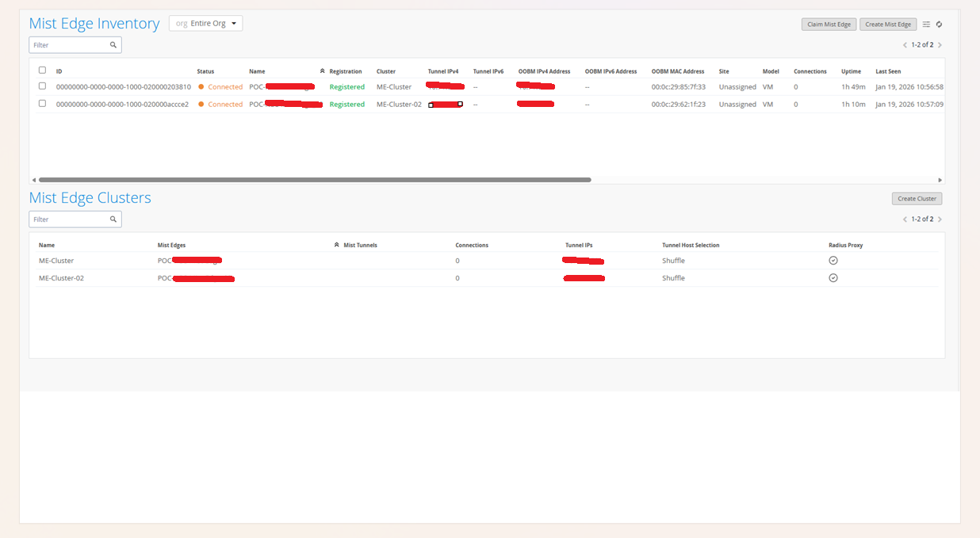
Task: Click ID 00000000-0000-0000-1000-020000accce2
Action: (123, 105)
